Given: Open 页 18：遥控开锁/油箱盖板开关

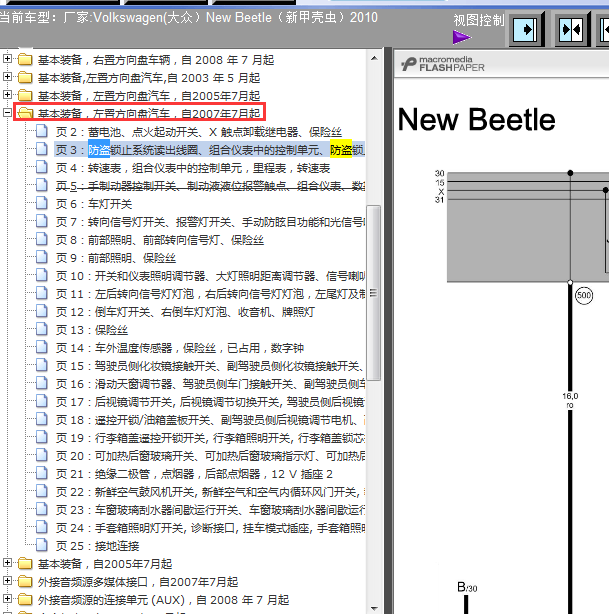Looking at the screenshot, I should (210, 420).
